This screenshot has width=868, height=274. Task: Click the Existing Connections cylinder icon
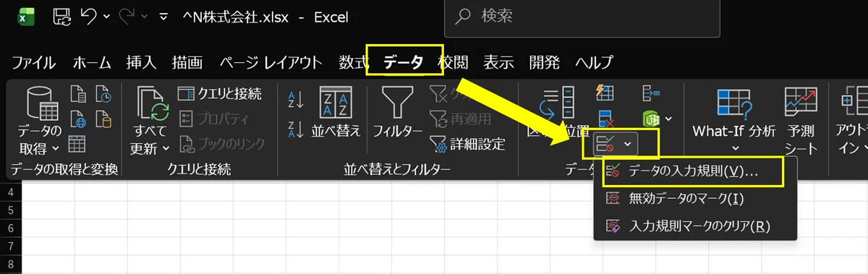click(x=103, y=119)
